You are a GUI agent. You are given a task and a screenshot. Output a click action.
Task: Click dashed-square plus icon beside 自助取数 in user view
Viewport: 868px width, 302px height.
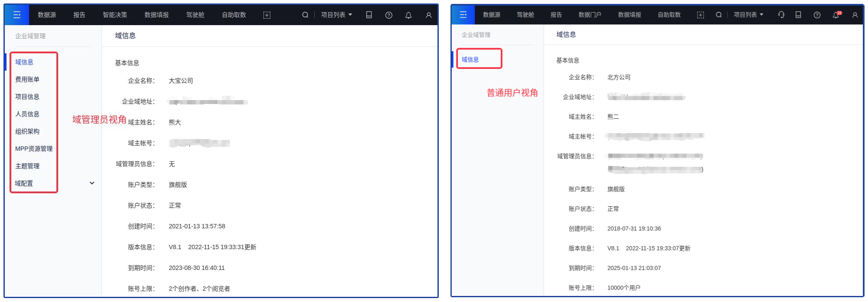(x=700, y=15)
